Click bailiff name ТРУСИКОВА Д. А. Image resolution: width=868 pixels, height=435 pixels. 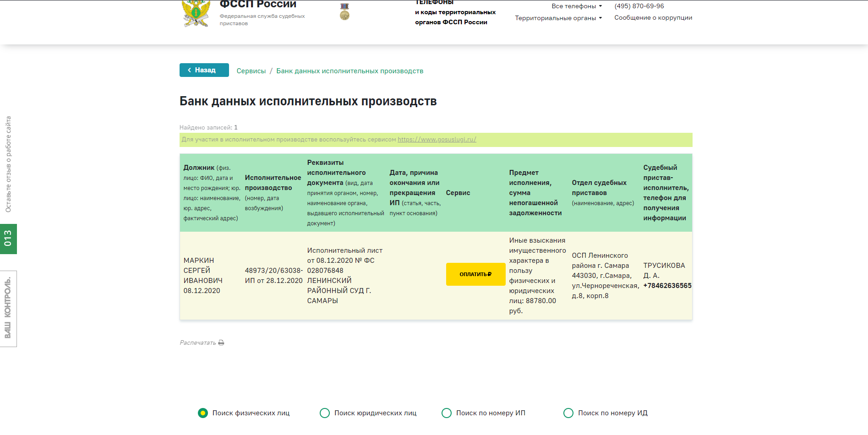click(x=664, y=271)
